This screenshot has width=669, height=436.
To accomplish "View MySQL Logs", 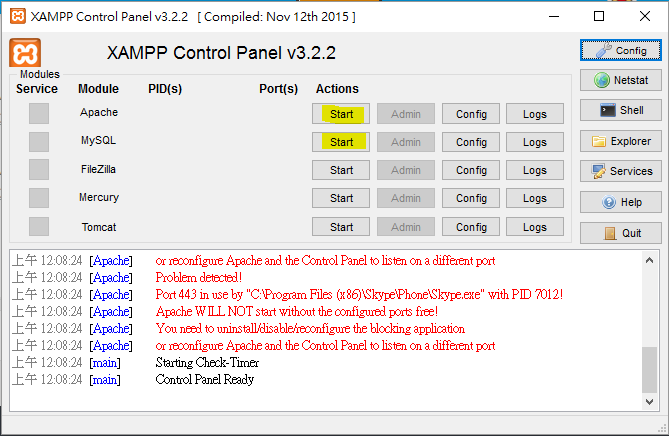I will click(x=535, y=142).
